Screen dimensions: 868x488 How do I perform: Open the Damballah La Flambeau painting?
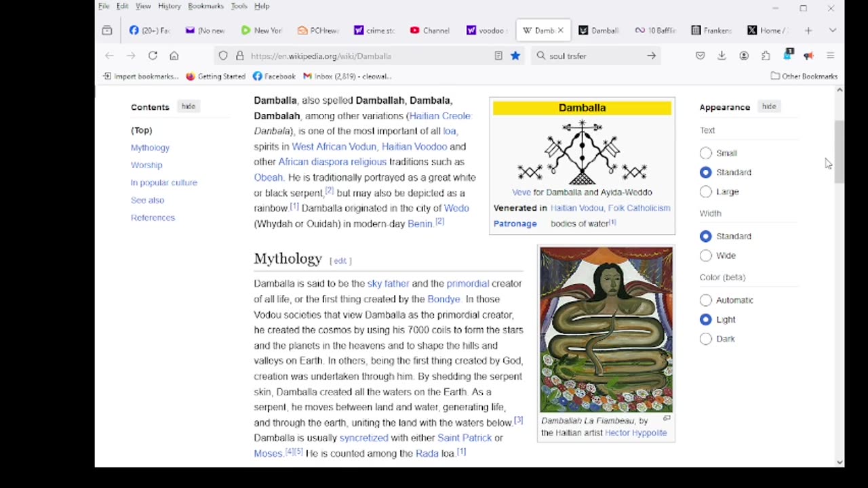606,329
